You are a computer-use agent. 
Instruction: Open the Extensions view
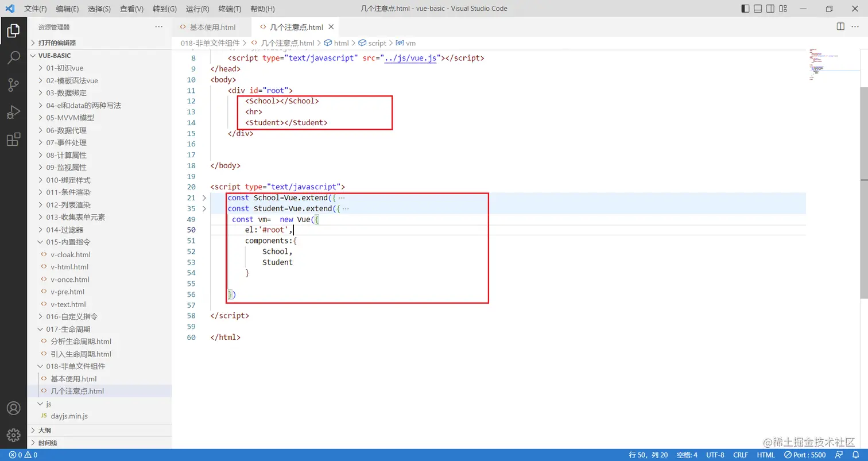[x=13, y=140]
